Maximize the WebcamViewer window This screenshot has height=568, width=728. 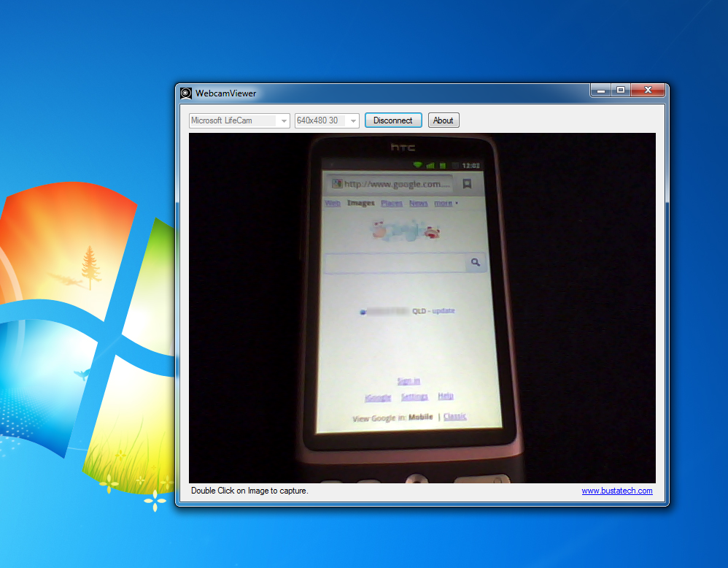(620, 91)
